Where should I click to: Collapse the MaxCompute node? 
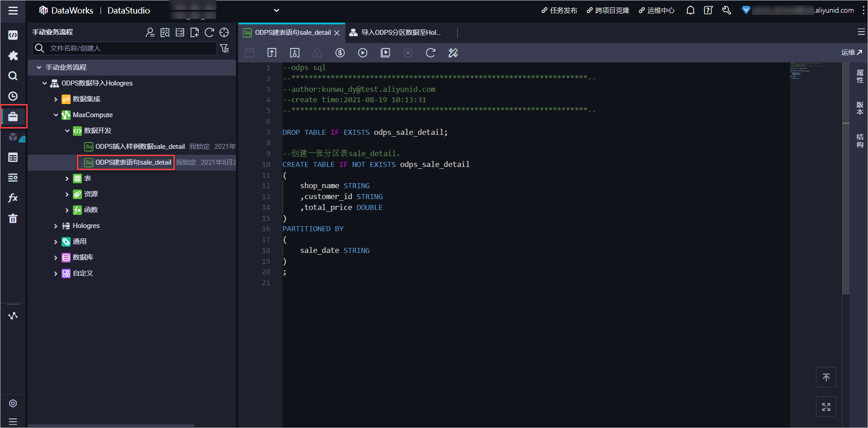pos(56,115)
